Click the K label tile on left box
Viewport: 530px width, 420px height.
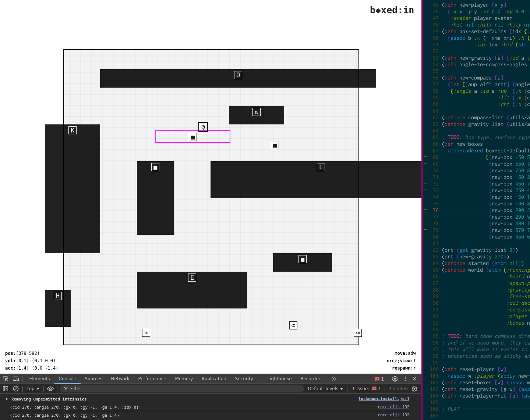pos(73,130)
